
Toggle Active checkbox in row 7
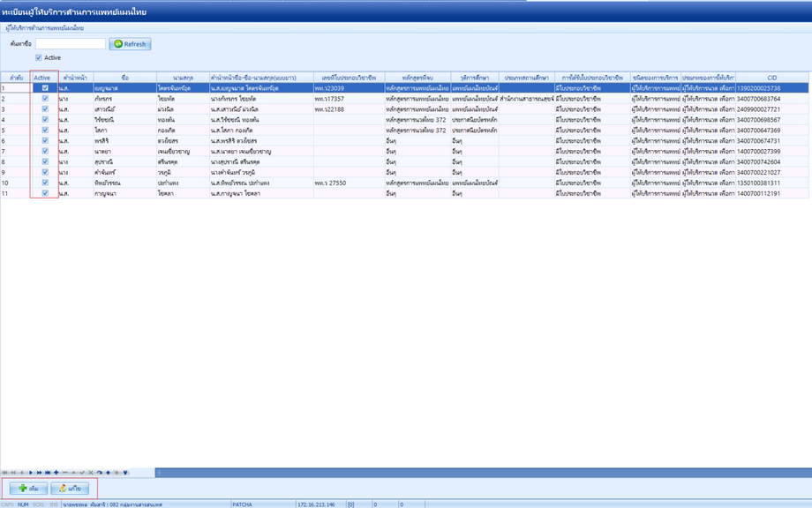pyautogui.click(x=45, y=151)
